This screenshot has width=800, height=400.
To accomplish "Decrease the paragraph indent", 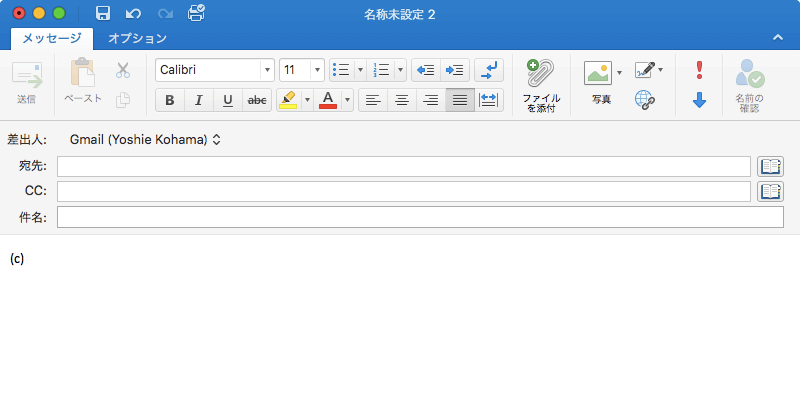I will [426, 70].
